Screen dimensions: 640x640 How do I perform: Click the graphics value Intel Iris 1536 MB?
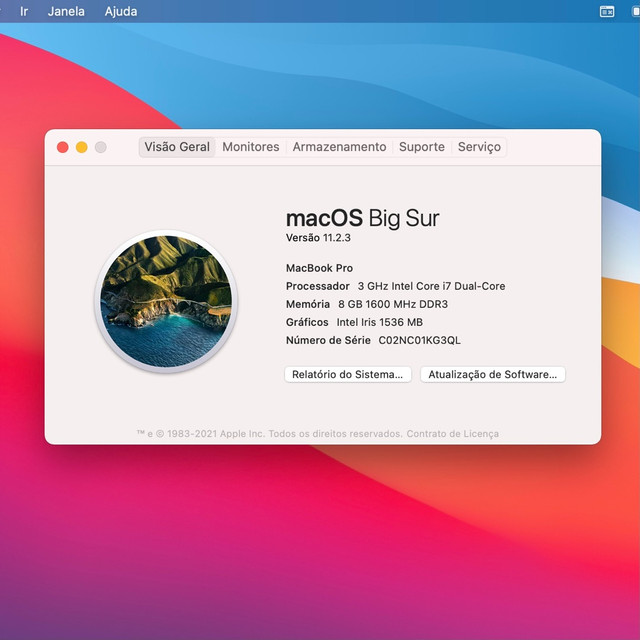click(x=380, y=322)
